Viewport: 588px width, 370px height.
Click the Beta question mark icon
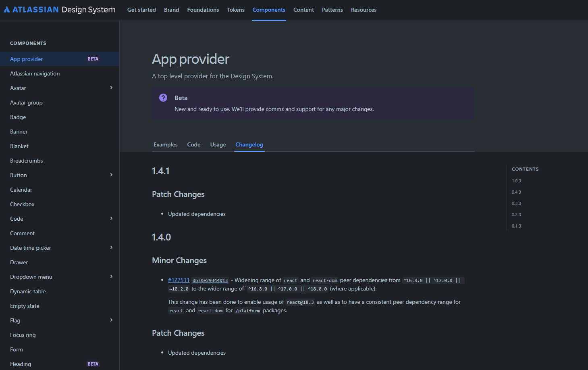(x=163, y=98)
